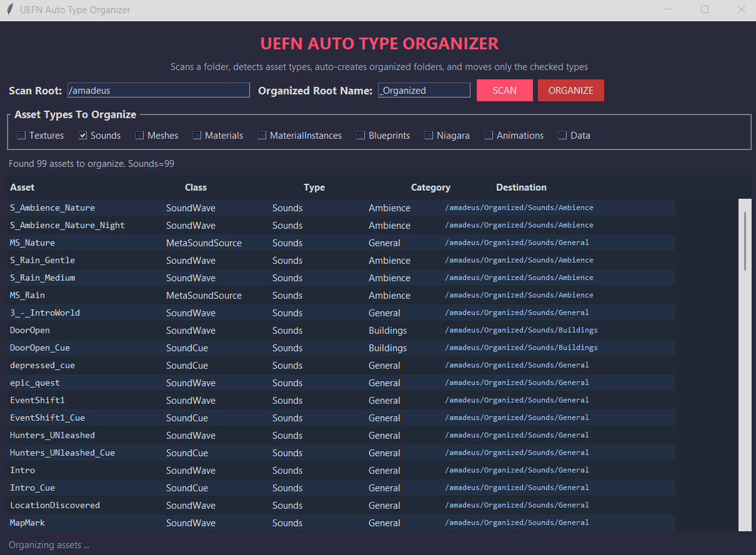The image size is (756, 555).
Task: Select the EventShift1_Cue asset
Action: pyautogui.click(x=341, y=418)
